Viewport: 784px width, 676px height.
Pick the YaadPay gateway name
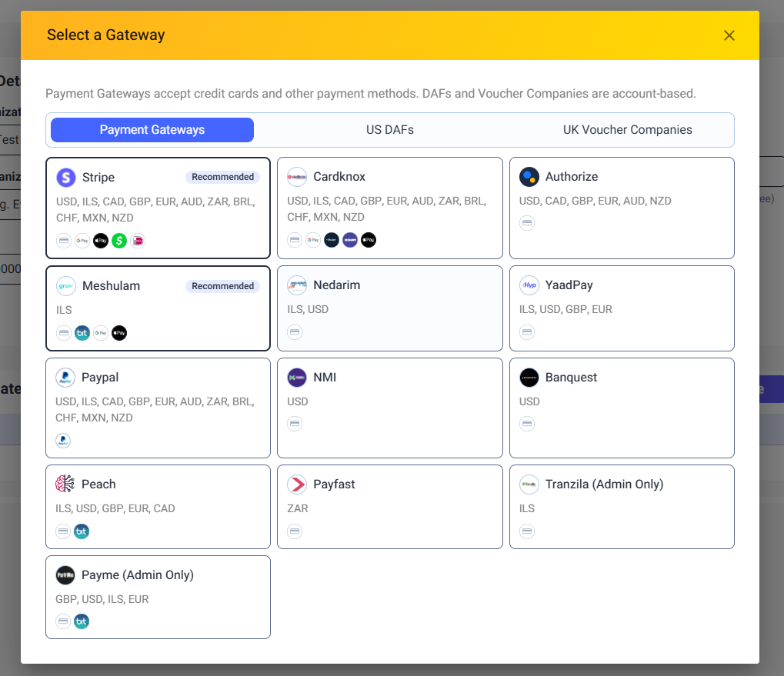[569, 285]
